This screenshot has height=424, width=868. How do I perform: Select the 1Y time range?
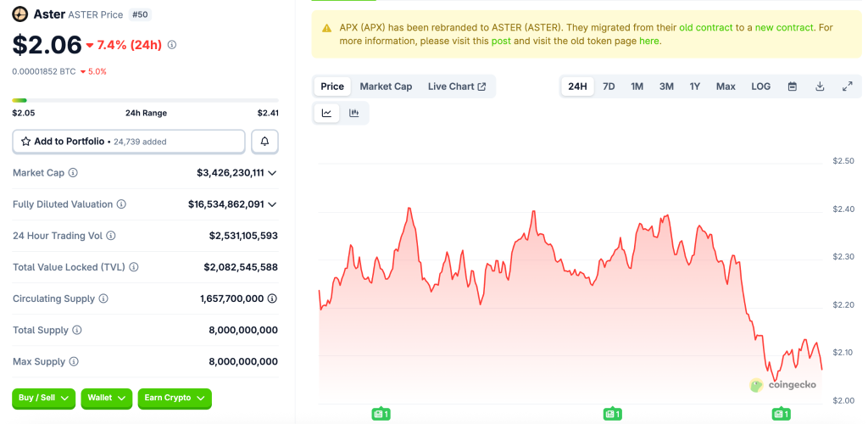click(x=695, y=86)
